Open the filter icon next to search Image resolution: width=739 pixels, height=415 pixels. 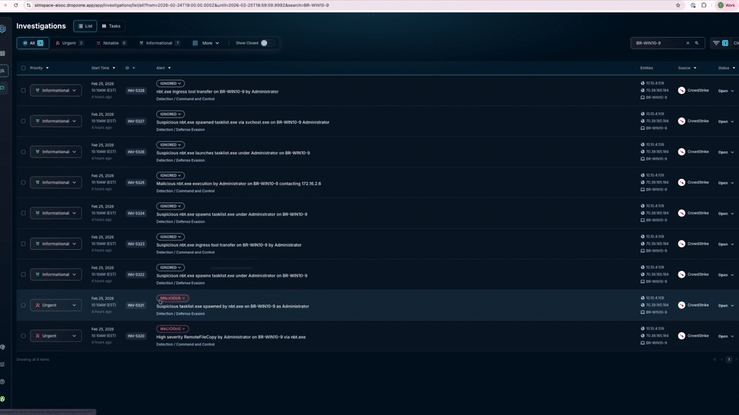[716, 43]
